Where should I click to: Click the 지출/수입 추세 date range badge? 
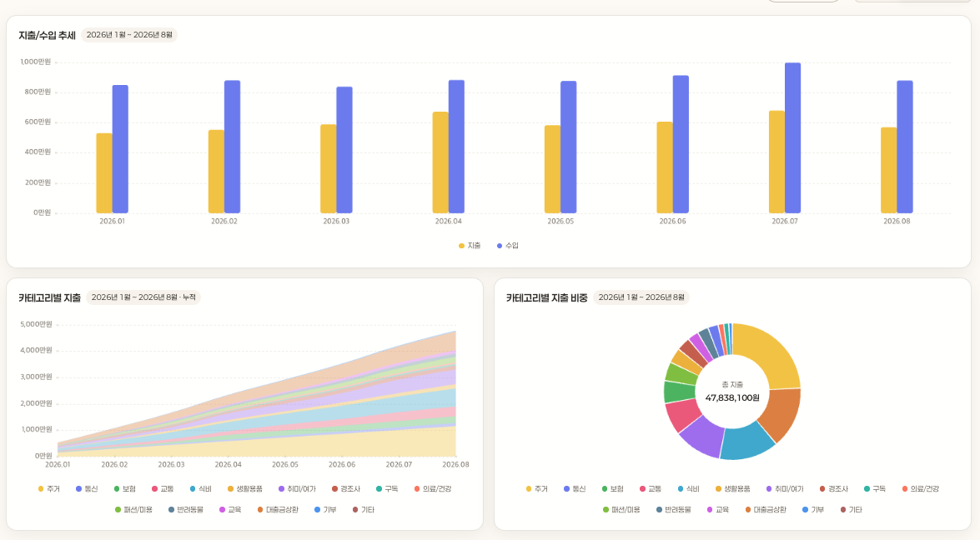click(x=129, y=35)
